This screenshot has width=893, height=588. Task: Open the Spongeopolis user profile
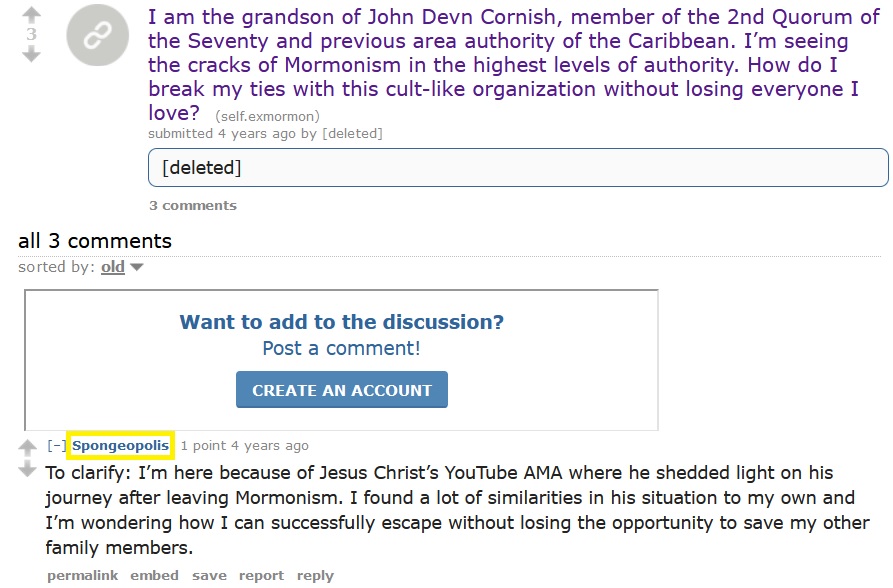click(120, 446)
